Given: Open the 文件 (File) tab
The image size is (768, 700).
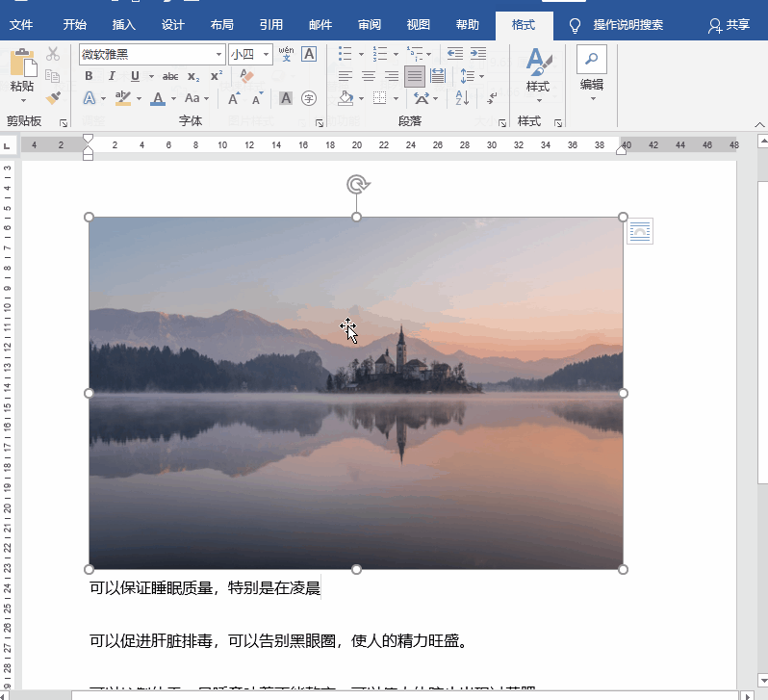Looking at the screenshot, I should [x=21, y=25].
